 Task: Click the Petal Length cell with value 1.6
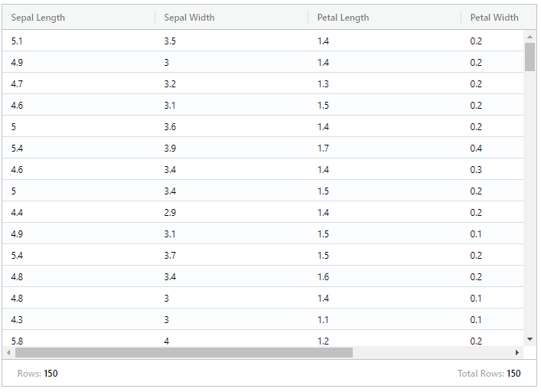tap(384, 276)
